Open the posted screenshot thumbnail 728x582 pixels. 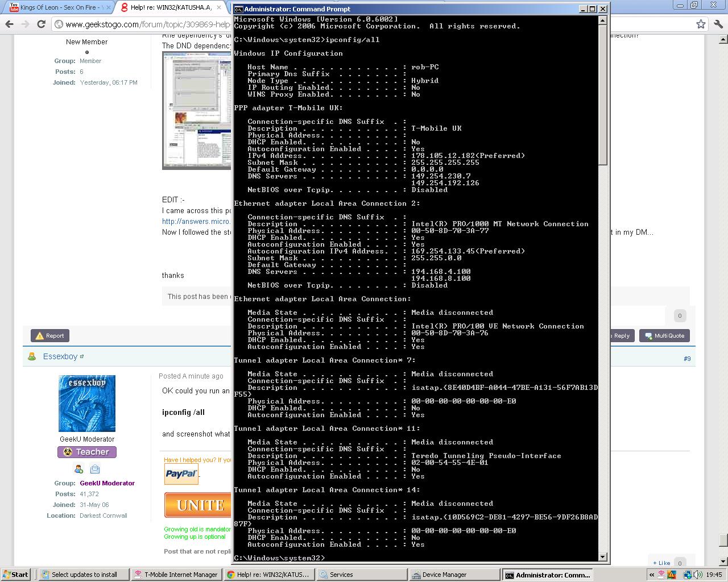[196, 110]
